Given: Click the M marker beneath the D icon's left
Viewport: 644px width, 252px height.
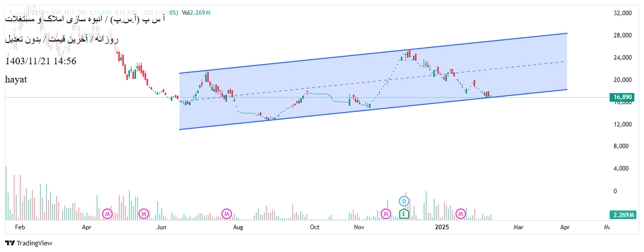Looking at the screenshot, I should tap(386, 214).
